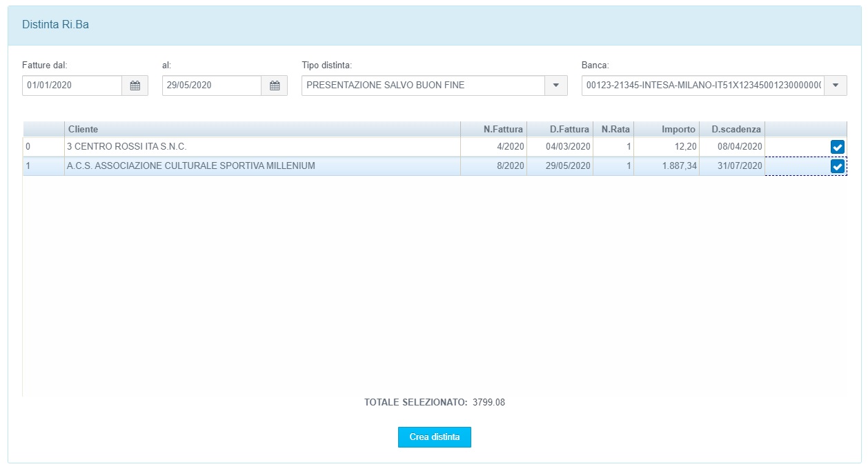This screenshot has height=471, width=868.
Task: Click into the 'Fatture dal' date field
Action: click(x=72, y=86)
